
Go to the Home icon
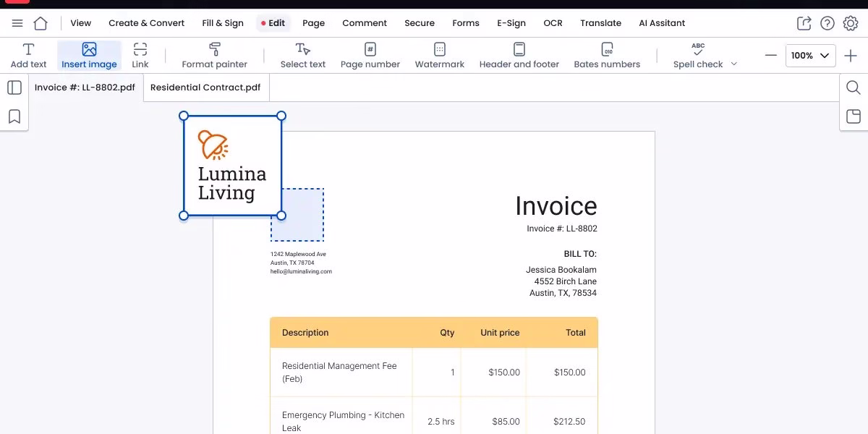point(41,23)
